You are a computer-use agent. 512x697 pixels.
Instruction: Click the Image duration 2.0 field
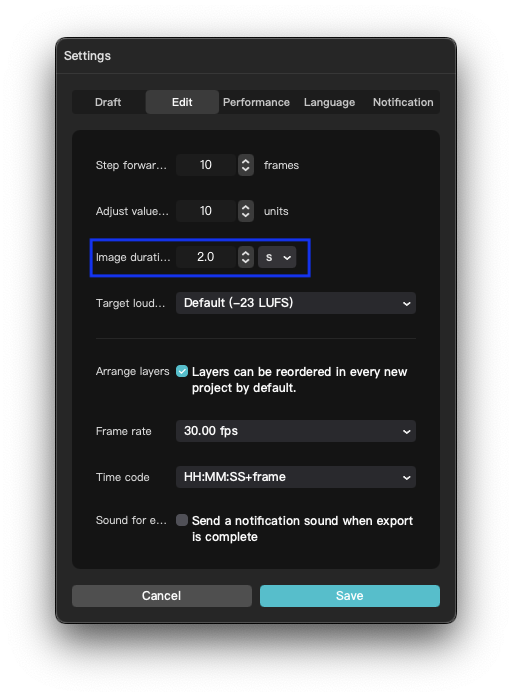[x=206, y=257]
